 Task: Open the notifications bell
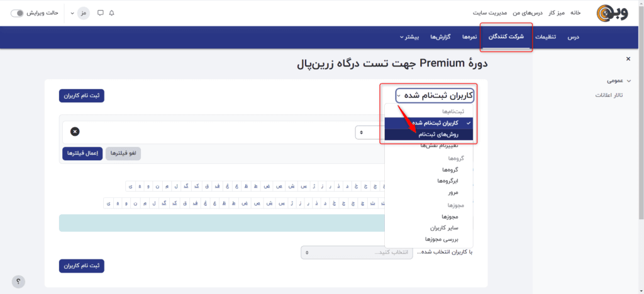click(x=112, y=13)
